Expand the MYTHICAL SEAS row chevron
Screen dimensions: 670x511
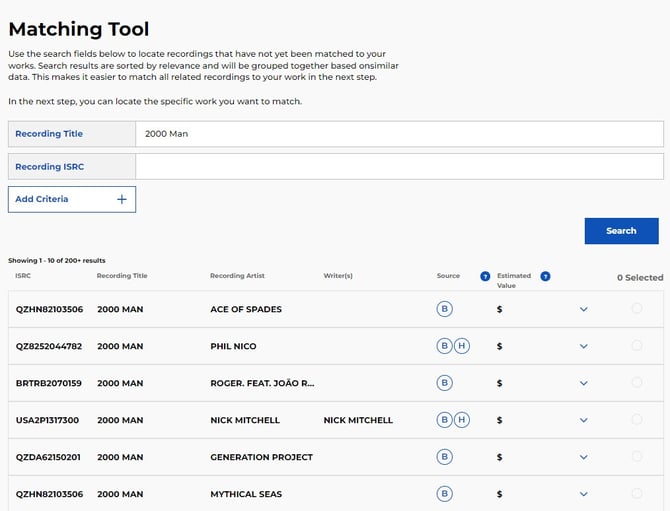(584, 494)
